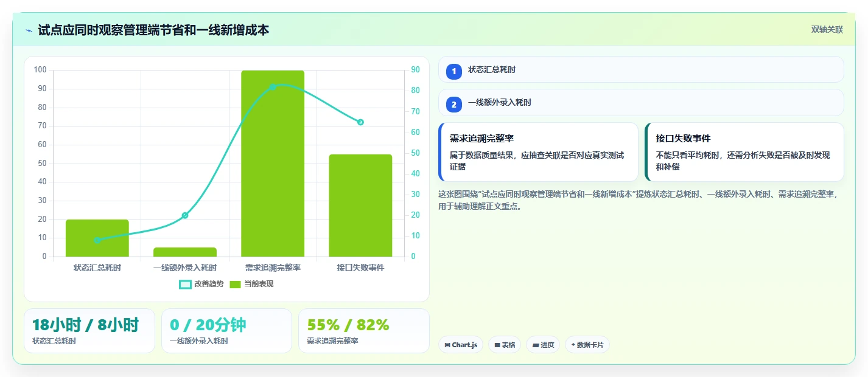Click the title 试点应同时观察管理端节省和一线新增成本

tap(153, 30)
